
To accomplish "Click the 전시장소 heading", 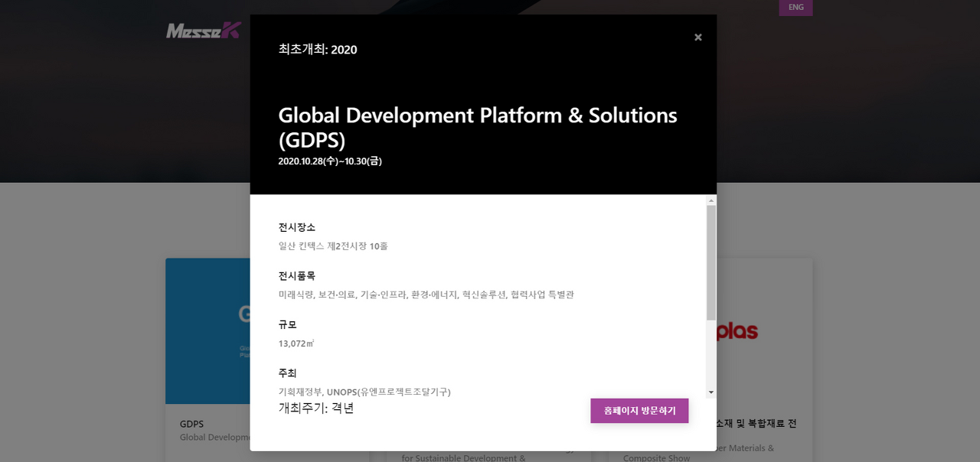I will point(297,227).
